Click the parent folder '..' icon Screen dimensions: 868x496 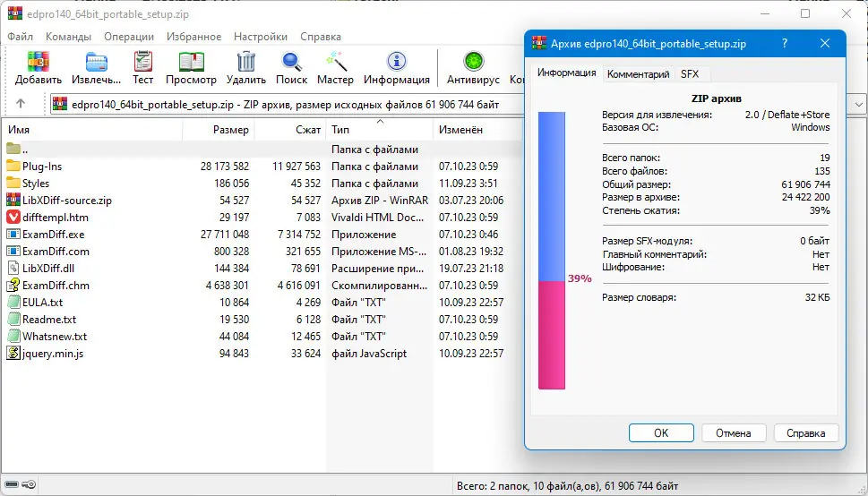(13, 149)
